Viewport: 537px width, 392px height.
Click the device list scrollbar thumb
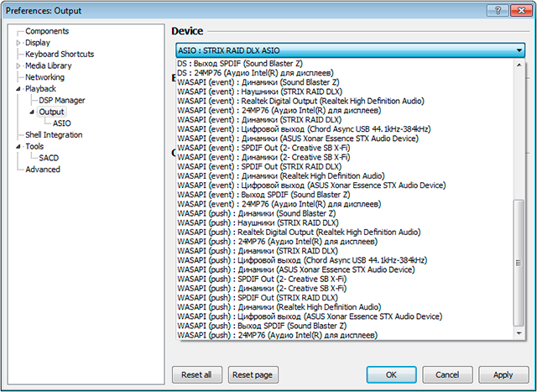pos(519,264)
